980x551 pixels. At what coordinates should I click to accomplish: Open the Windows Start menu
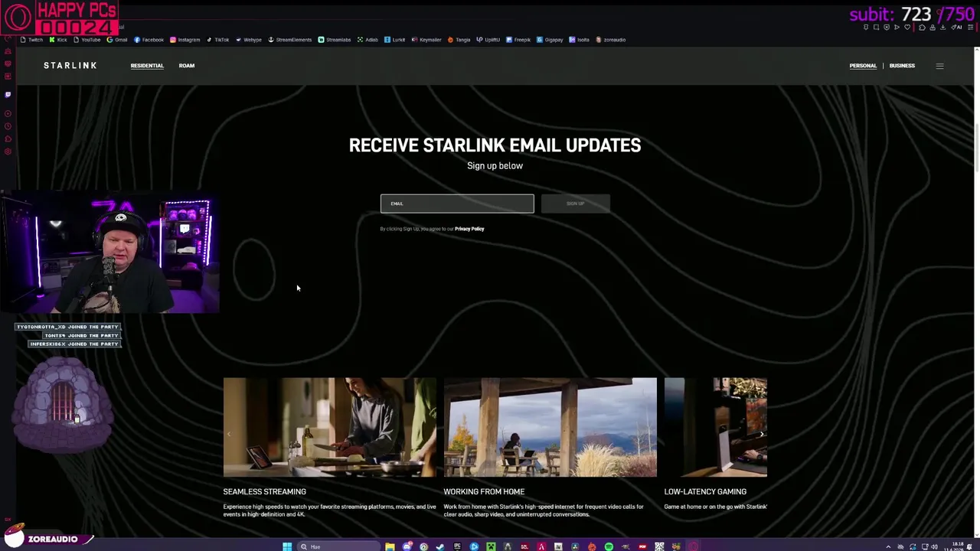(x=287, y=546)
